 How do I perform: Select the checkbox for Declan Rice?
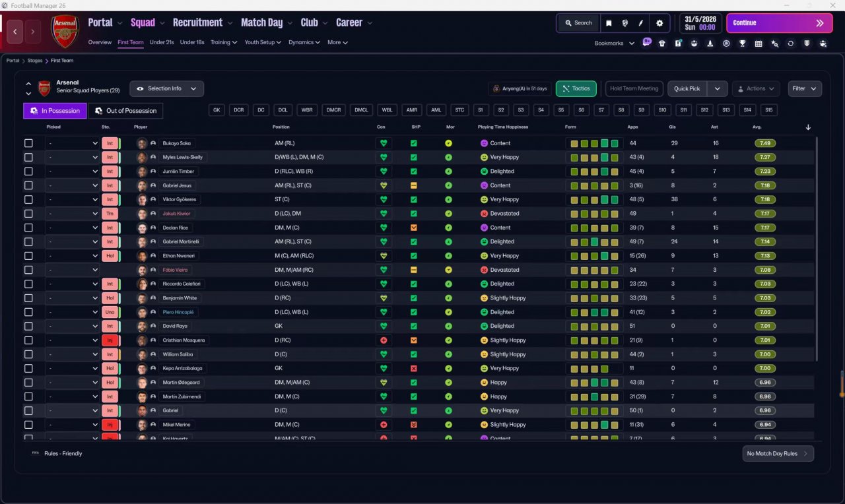click(x=28, y=228)
